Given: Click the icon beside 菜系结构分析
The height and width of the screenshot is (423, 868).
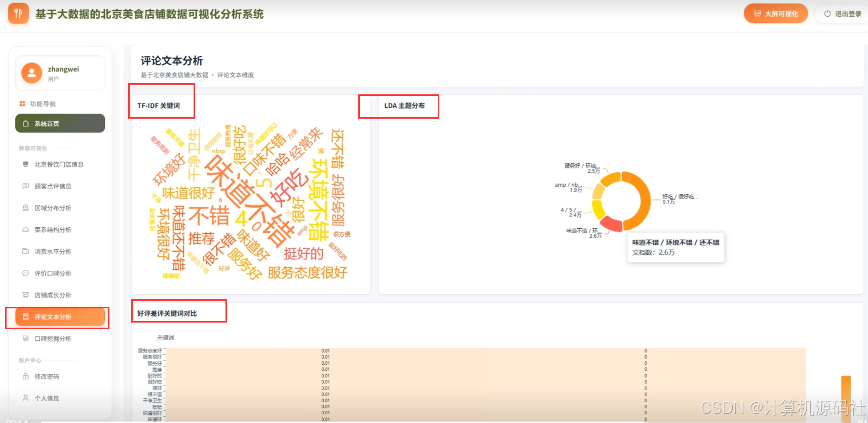Looking at the screenshot, I should [25, 230].
